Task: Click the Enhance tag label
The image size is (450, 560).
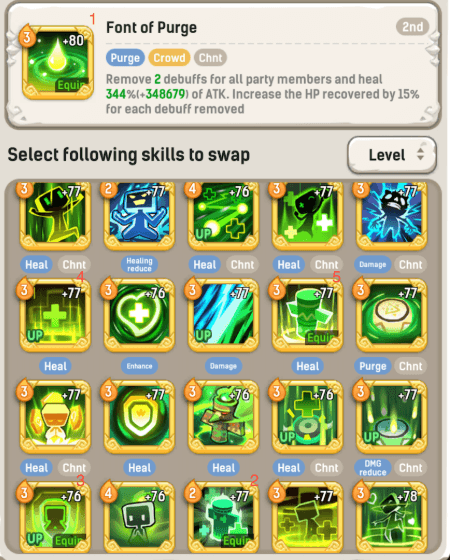Action: pyautogui.click(x=139, y=366)
